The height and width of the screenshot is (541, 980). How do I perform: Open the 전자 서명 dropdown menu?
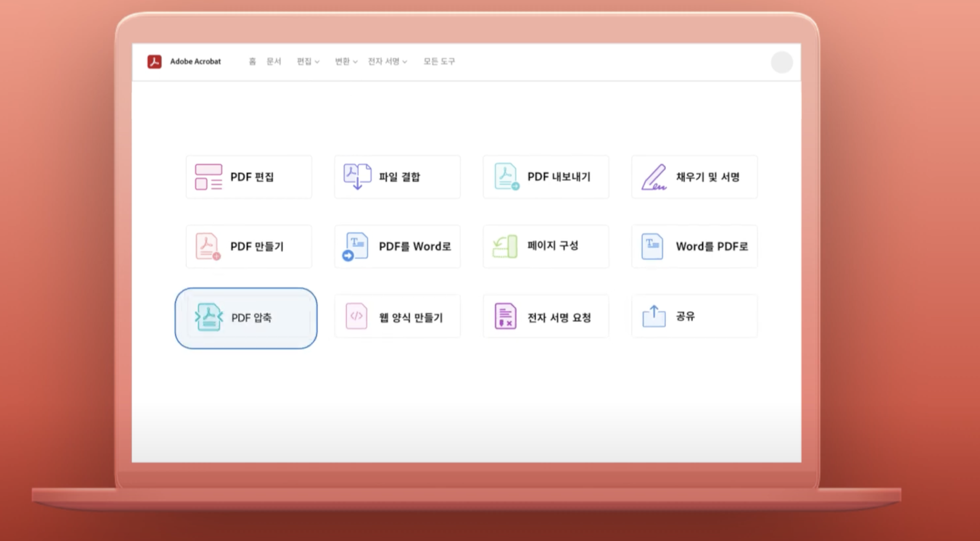coord(387,61)
